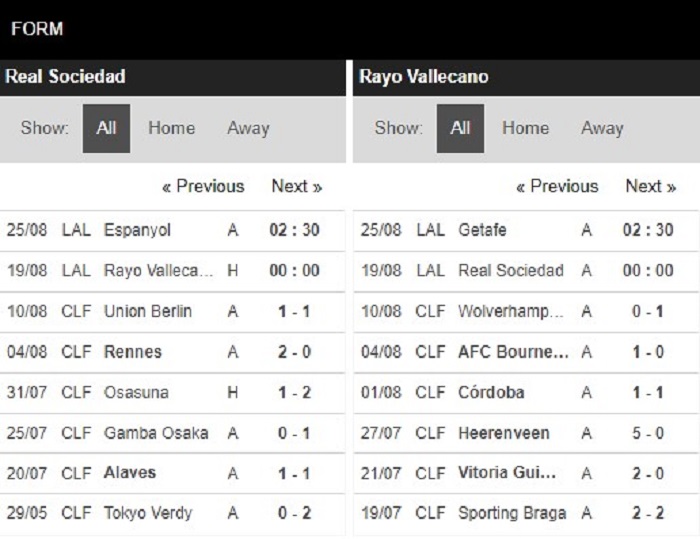The width and height of the screenshot is (700, 539).
Task: Open the Heerenveen 5 - 0 match
Action: pyautogui.click(x=526, y=433)
